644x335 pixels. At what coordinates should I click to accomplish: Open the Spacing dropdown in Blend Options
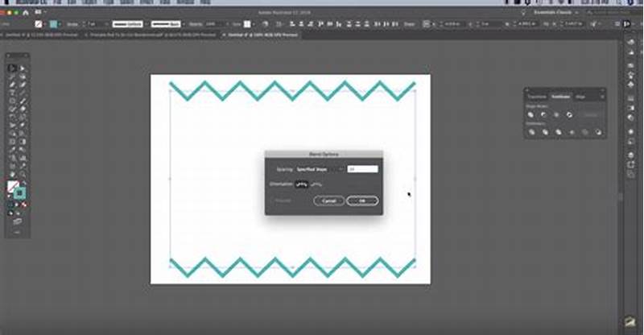(x=320, y=169)
